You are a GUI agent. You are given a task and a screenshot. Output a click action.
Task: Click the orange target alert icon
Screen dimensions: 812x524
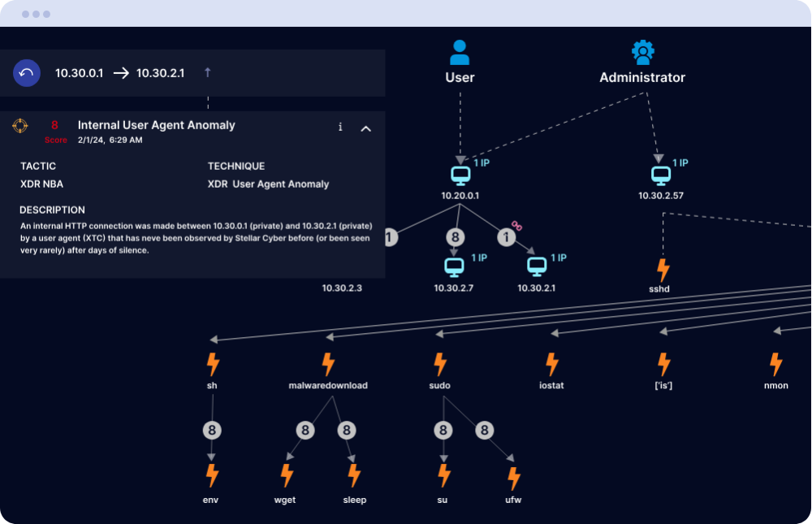click(x=20, y=126)
